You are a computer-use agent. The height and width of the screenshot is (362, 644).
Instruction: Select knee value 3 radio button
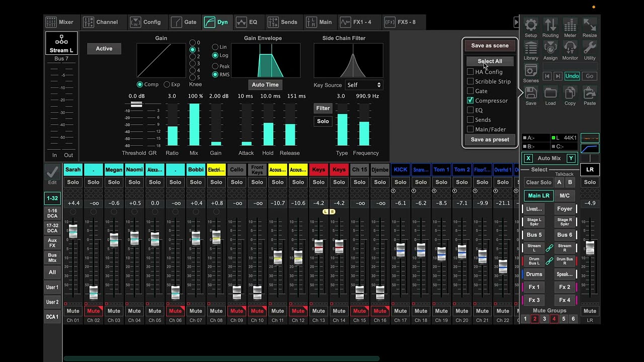pyautogui.click(x=192, y=63)
